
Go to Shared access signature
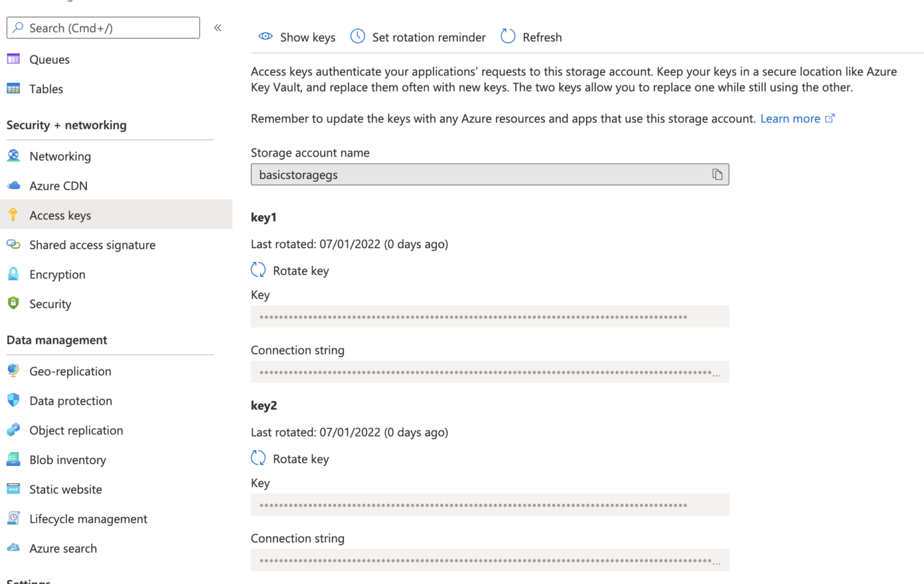pos(92,245)
